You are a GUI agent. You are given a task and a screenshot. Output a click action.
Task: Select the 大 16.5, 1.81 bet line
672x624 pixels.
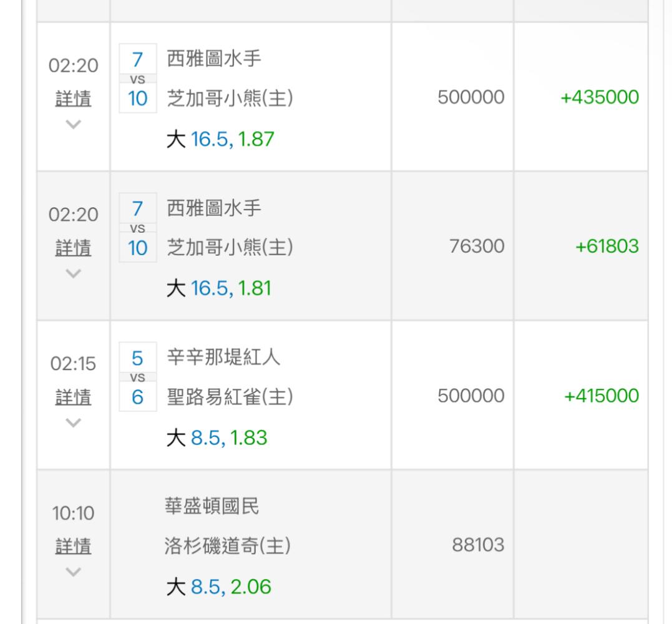click(219, 289)
